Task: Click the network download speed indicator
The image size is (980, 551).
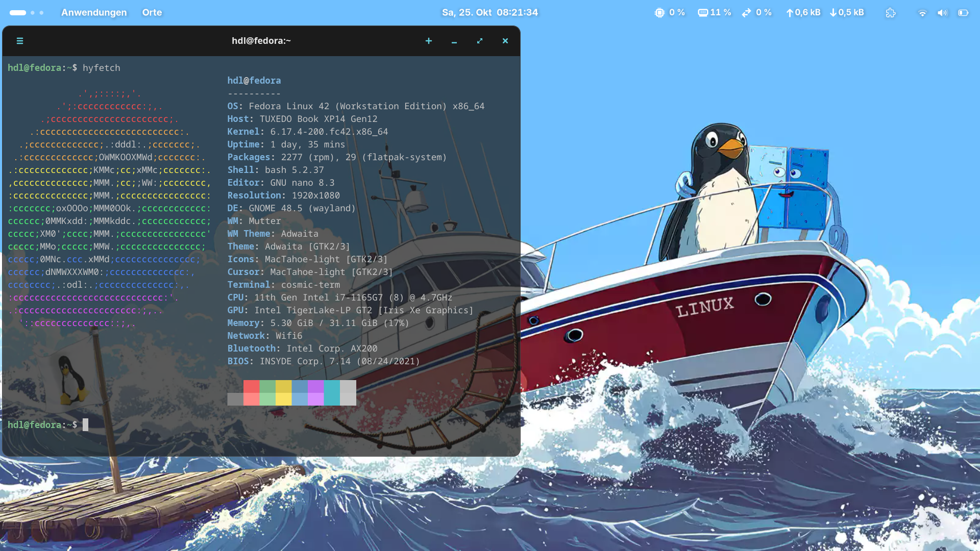Action: click(847, 13)
